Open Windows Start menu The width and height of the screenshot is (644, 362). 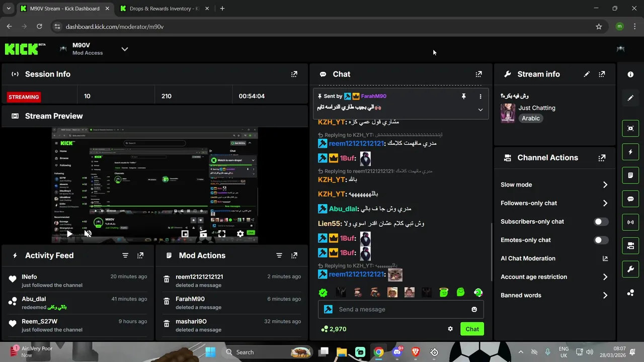(x=210, y=352)
